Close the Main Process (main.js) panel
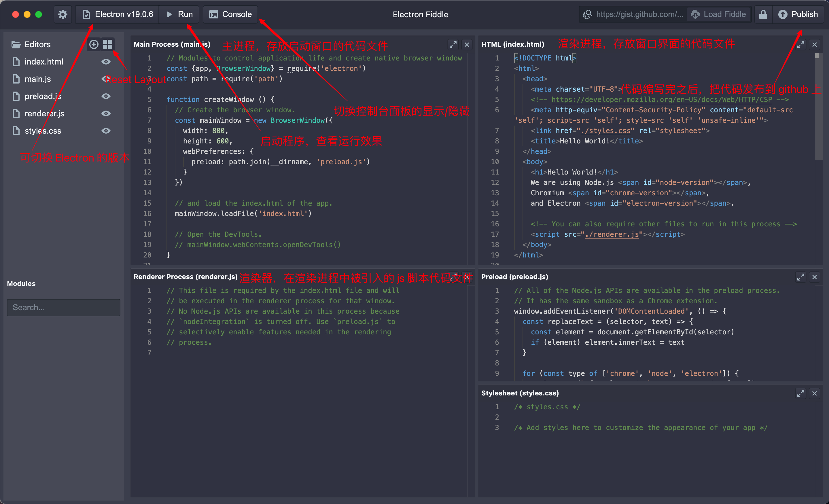 click(x=467, y=44)
